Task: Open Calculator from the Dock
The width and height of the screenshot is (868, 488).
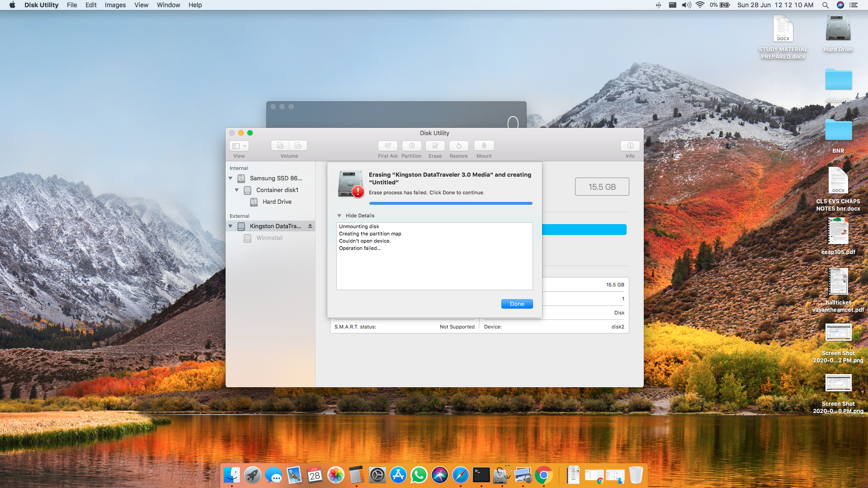Action: (357, 475)
